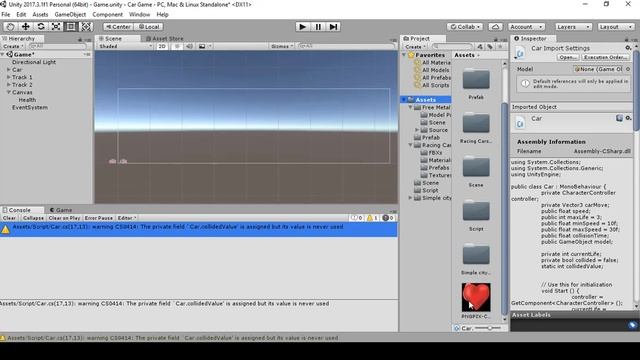Toggle warning message filter in console

click(x=372, y=218)
